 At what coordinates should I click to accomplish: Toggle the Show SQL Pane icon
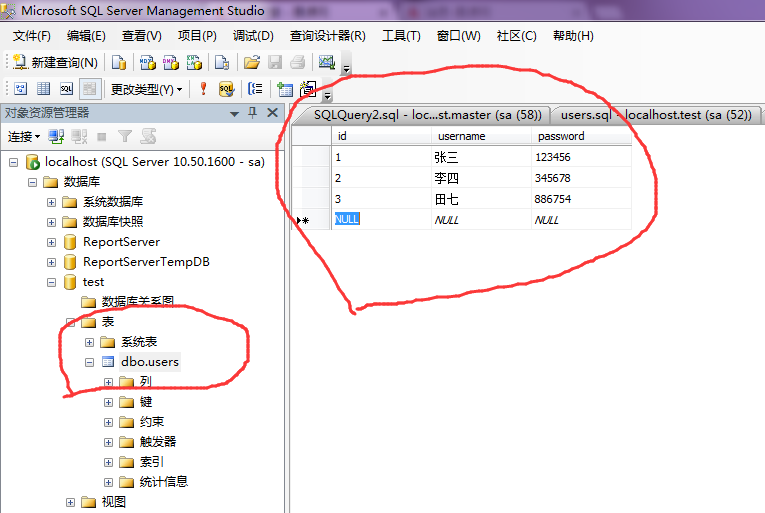[x=66, y=89]
